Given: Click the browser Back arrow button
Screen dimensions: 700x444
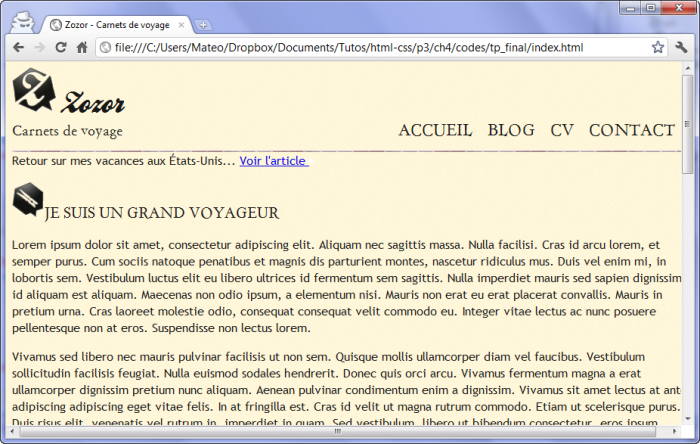Looking at the screenshot, I should [18, 47].
